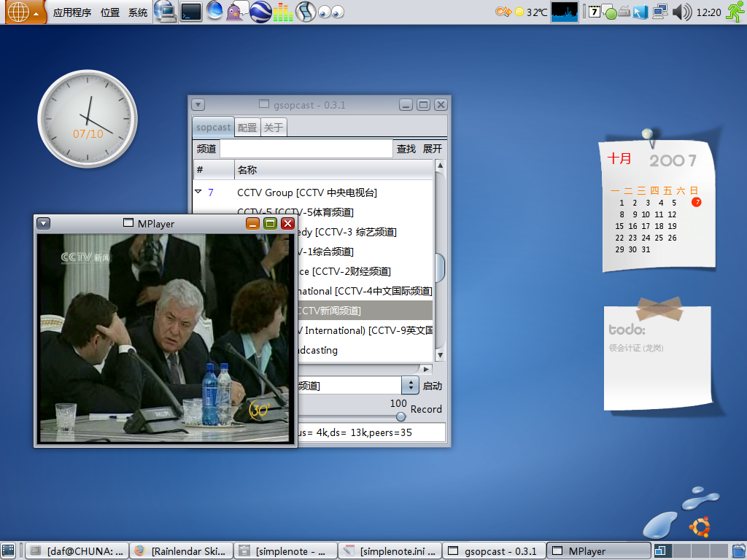The height and width of the screenshot is (560, 747).
Task: Switch to the daf@CHUNA terminal taskbar button
Action: 77,551
